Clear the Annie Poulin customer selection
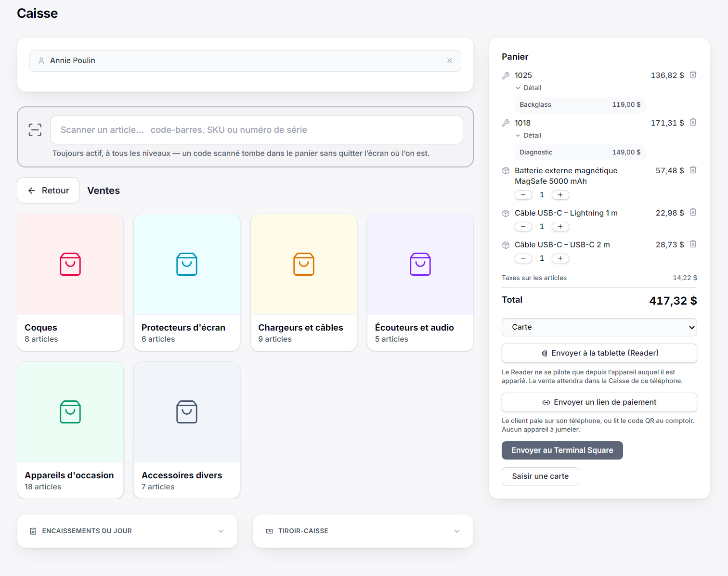728x576 pixels. click(449, 61)
